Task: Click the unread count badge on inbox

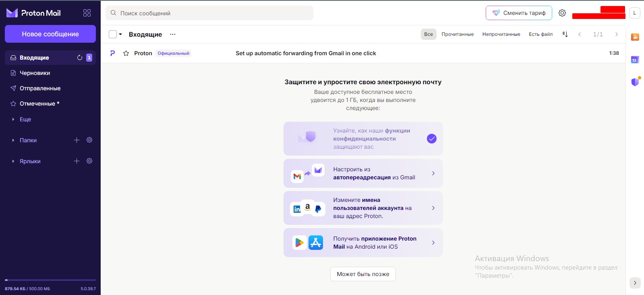Action: click(89, 58)
